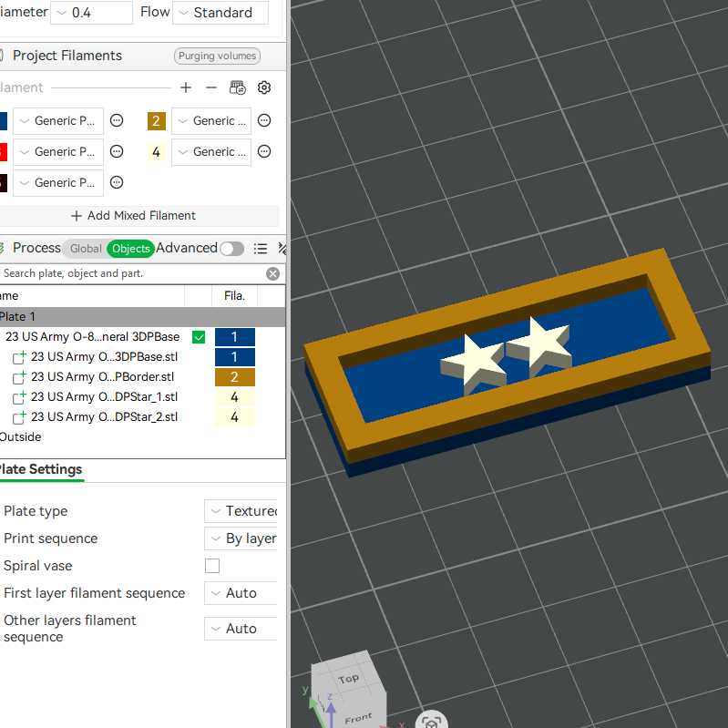
Task: Click the Fila. column header
Action: (x=234, y=296)
